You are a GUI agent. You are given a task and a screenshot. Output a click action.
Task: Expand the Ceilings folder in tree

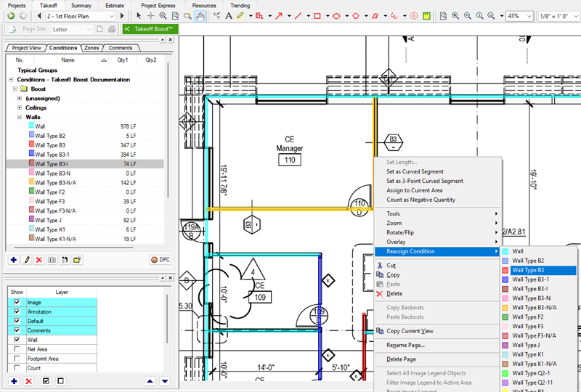tap(19, 107)
